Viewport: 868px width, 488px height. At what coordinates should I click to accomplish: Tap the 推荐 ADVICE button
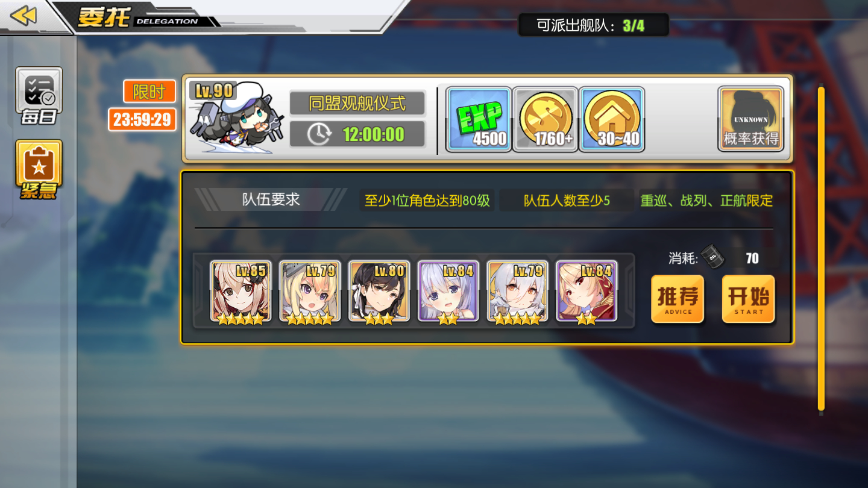pos(678,299)
